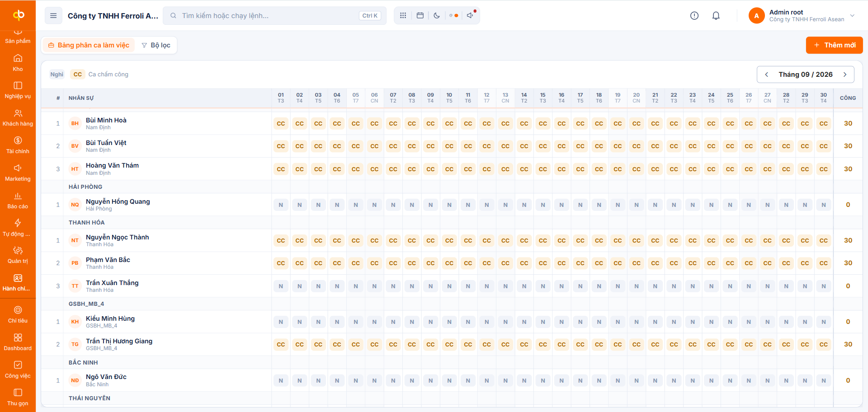Click the Sản phẩm sidebar module
Screen dimensions: 868x412
tap(18, 37)
